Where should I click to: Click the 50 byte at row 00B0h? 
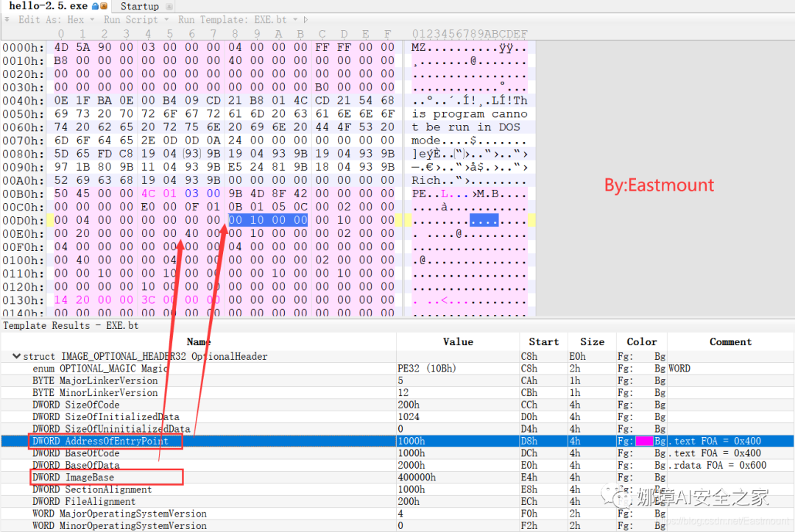[x=61, y=194]
